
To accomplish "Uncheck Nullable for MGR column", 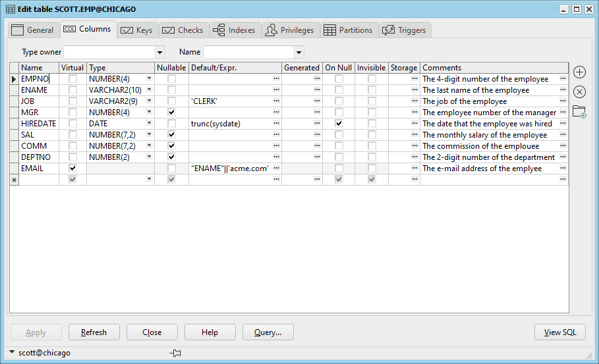I will pos(171,112).
